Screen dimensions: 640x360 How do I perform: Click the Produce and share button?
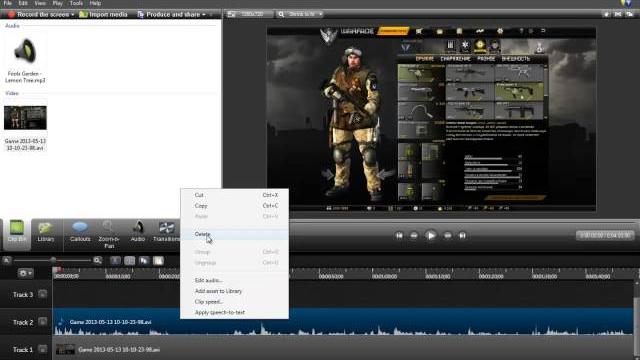pos(171,14)
